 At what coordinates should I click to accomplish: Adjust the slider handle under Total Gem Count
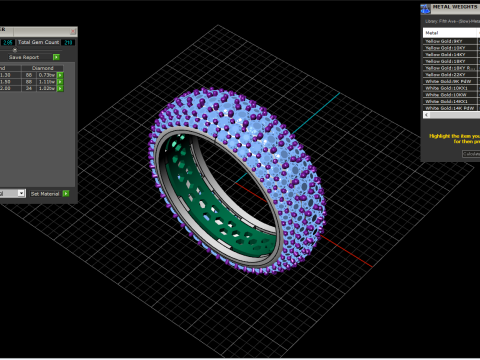15,50
